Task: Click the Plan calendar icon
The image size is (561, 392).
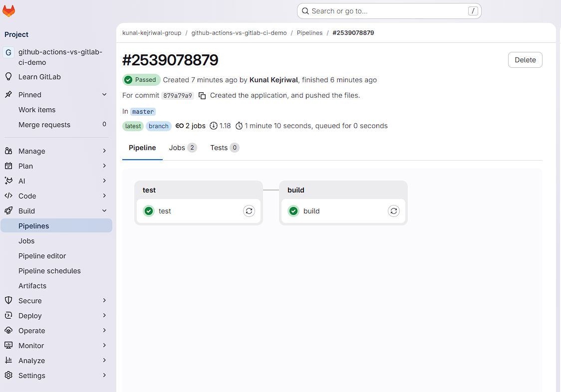Action: tap(8, 166)
